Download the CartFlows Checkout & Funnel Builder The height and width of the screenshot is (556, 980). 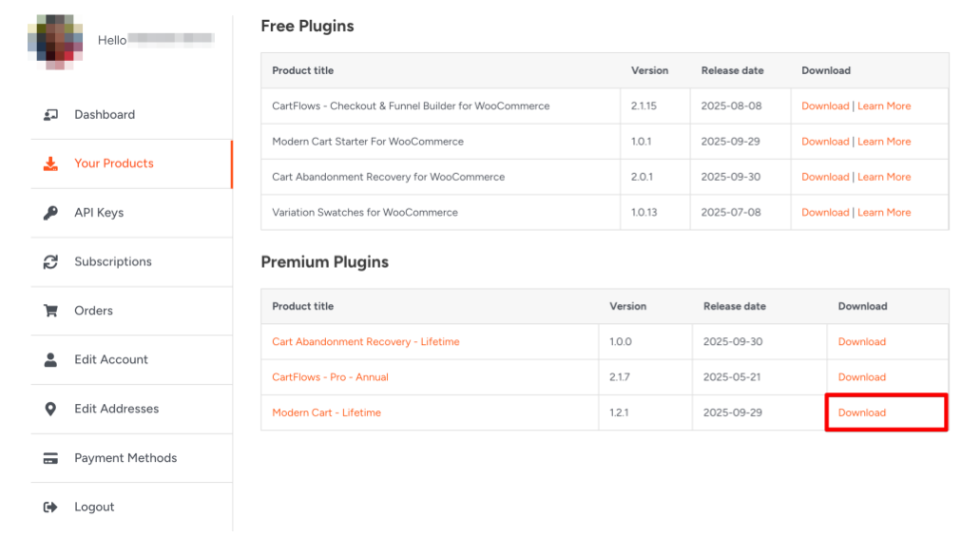click(824, 106)
